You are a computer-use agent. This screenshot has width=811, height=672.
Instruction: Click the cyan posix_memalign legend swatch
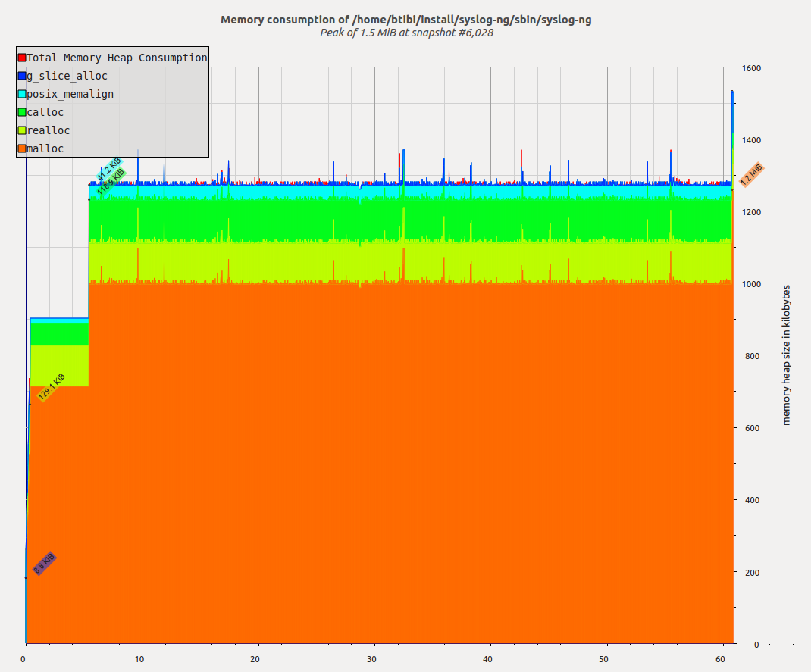(22, 94)
